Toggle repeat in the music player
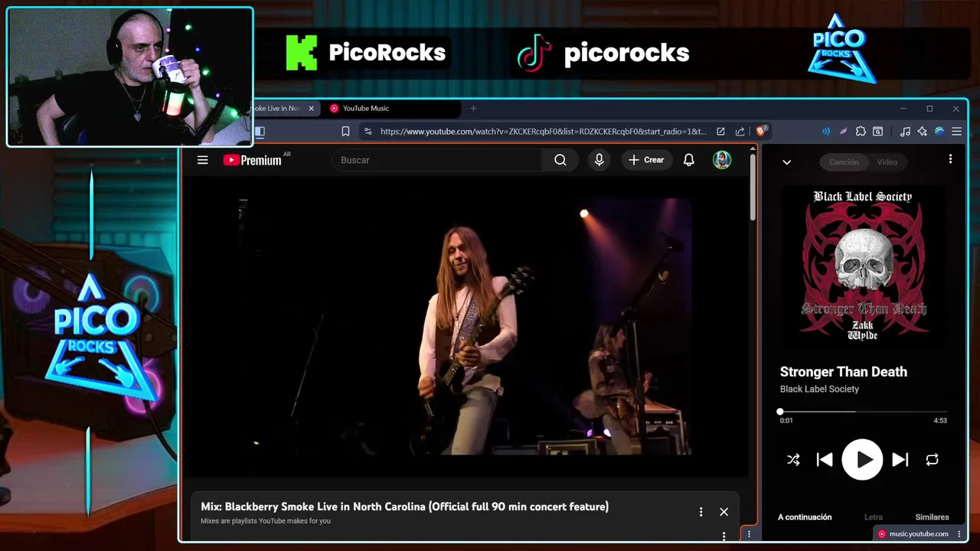Screen dimensions: 980x551 click(x=932, y=460)
